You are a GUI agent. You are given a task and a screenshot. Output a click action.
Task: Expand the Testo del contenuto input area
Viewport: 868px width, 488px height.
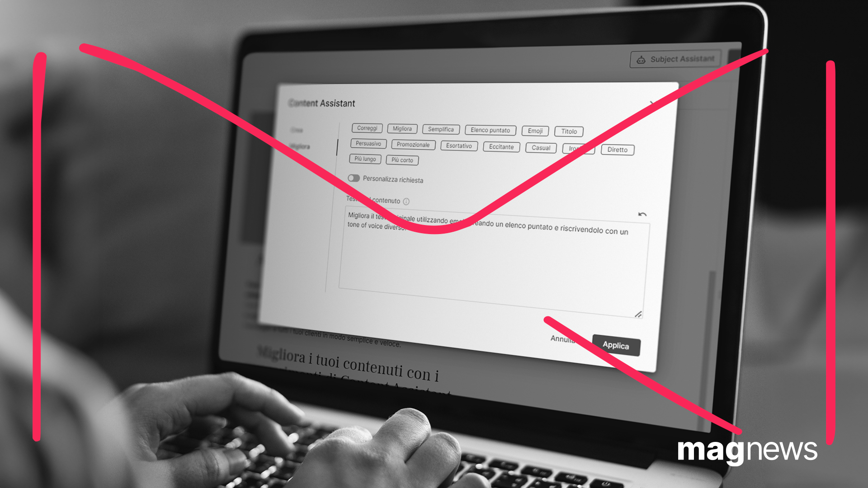(637, 314)
